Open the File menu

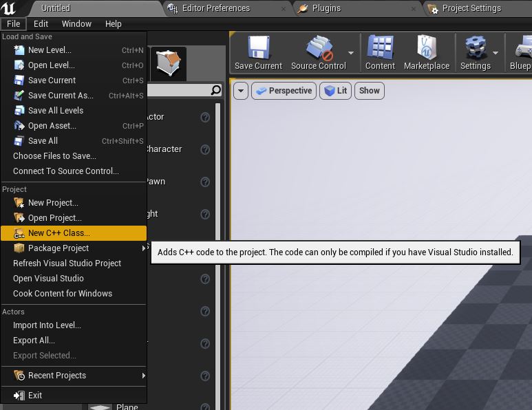pos(13,24)
